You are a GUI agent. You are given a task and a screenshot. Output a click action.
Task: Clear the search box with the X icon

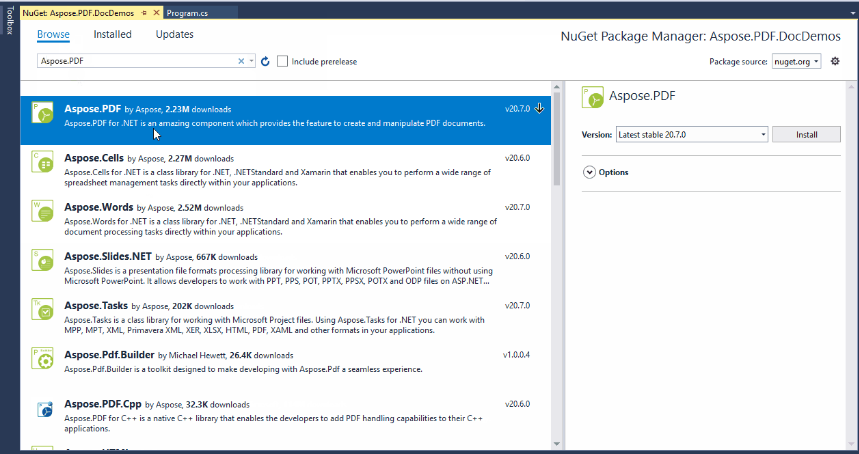point(241,62)
